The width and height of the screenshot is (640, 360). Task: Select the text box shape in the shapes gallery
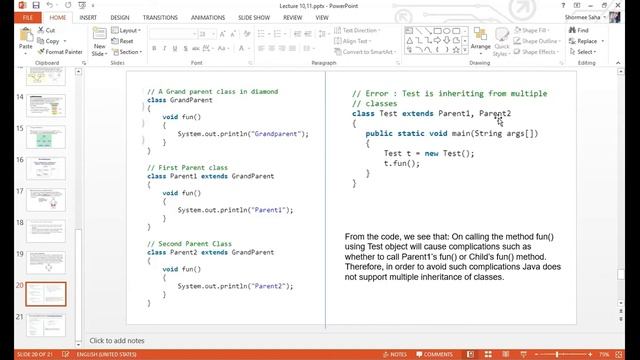pyautogui.click(x=409, y=31)
